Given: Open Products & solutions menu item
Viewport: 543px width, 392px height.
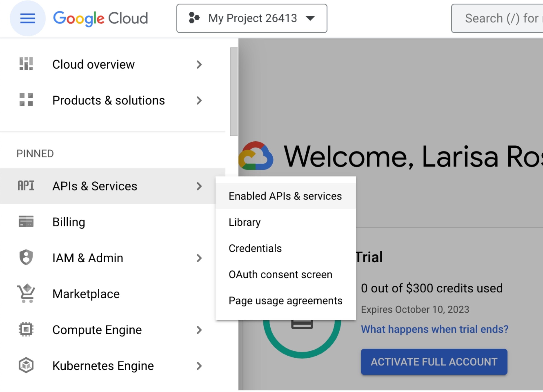Looking at the screenshot, I should 112,100.
